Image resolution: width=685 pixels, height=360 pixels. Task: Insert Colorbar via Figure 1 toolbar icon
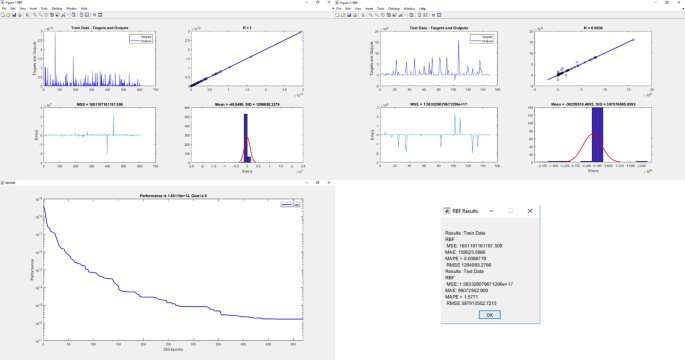pos(81,15)
